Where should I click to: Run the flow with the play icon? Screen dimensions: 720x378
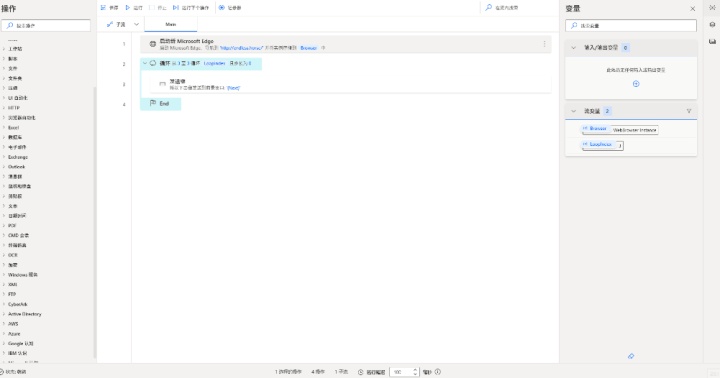pyautogui.click(x=128, y=8)
